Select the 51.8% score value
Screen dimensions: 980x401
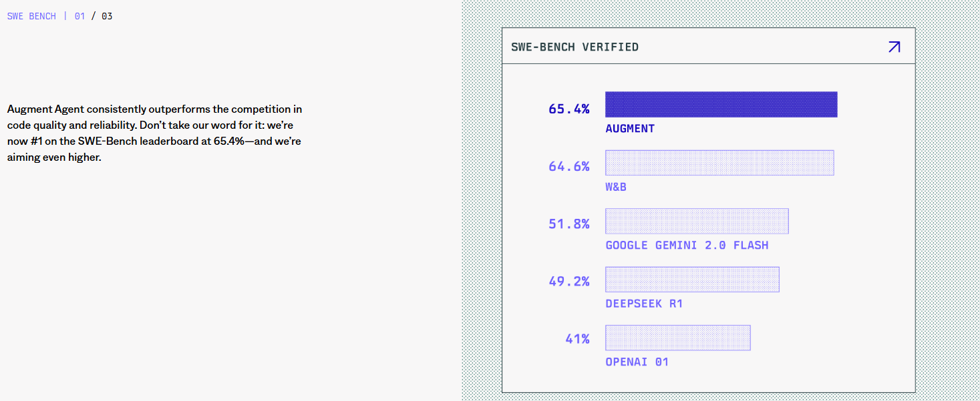tap(569, 224)
